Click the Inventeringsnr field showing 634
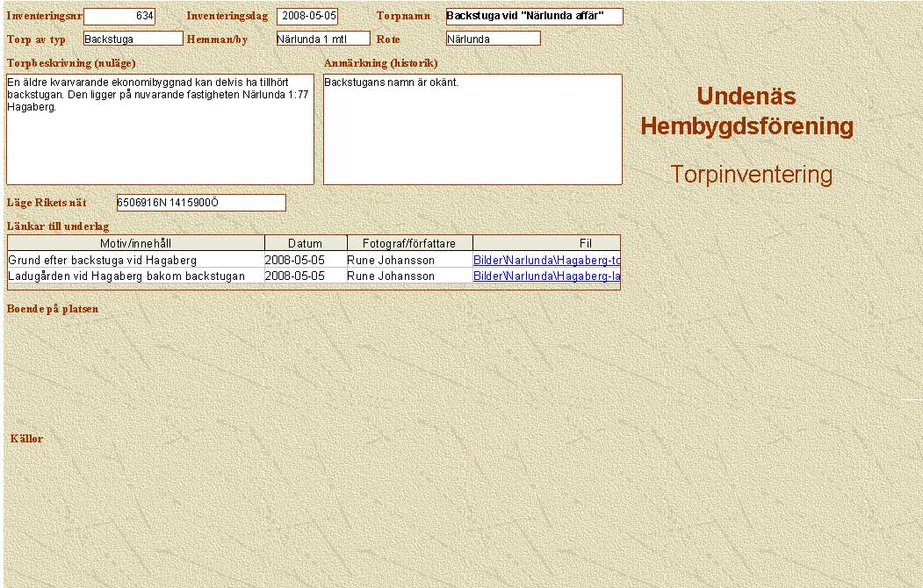 [119, 17]
